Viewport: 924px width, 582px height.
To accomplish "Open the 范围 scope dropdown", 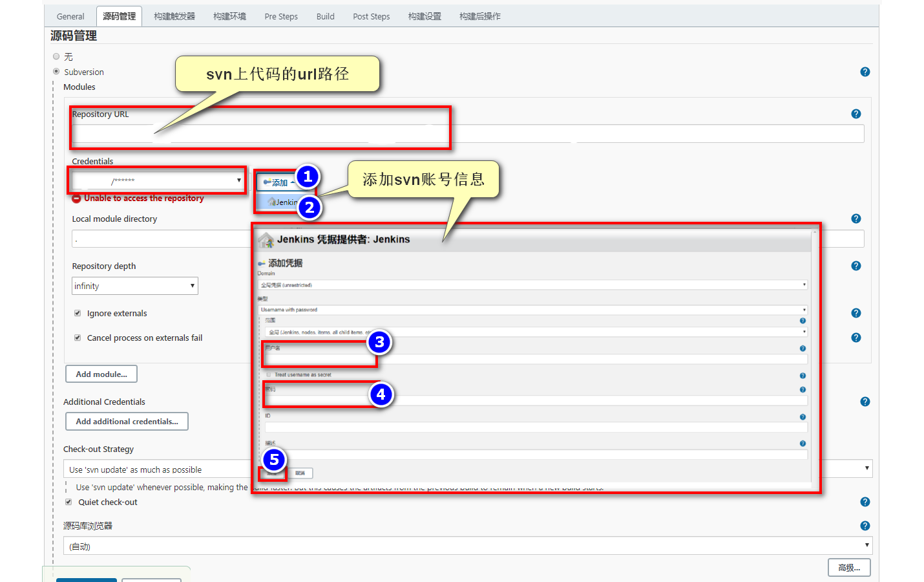I will tap(536, 332).
